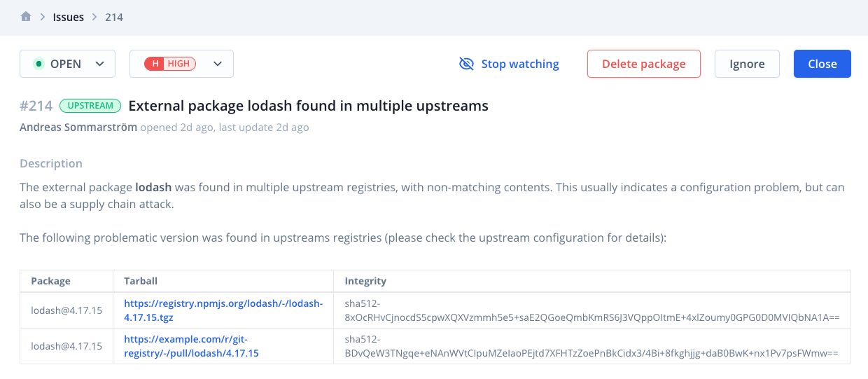Click the breadcrumb arrow after the home icon
This screenshot has width=868, height=379.
tap(43, 17)
